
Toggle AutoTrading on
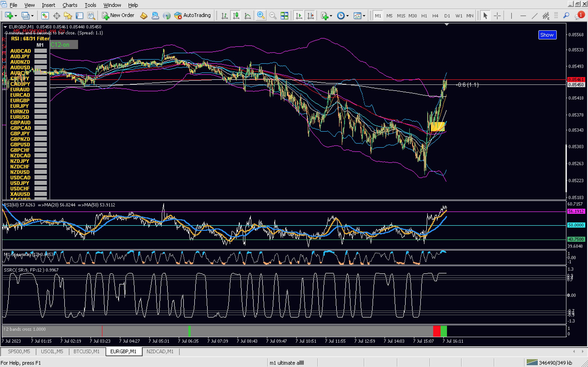coord(192,15)
